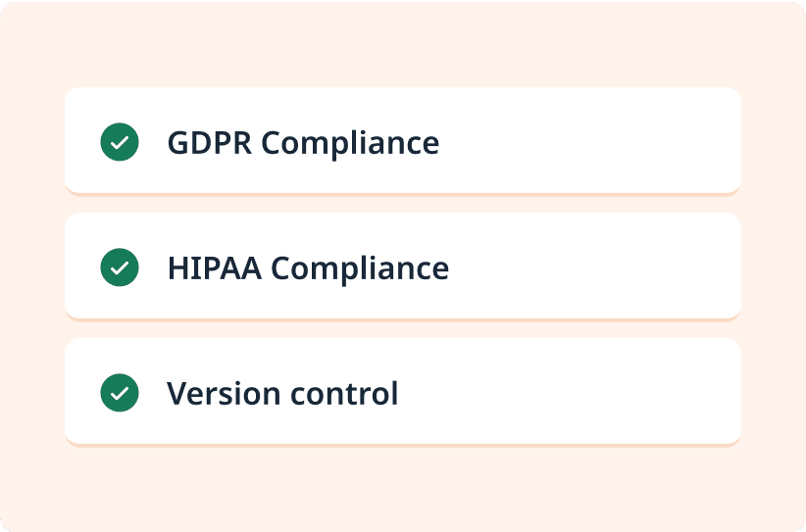Screen dimensions: 806x532
Task: Toggle the Version control check circle
Action: 120,393
